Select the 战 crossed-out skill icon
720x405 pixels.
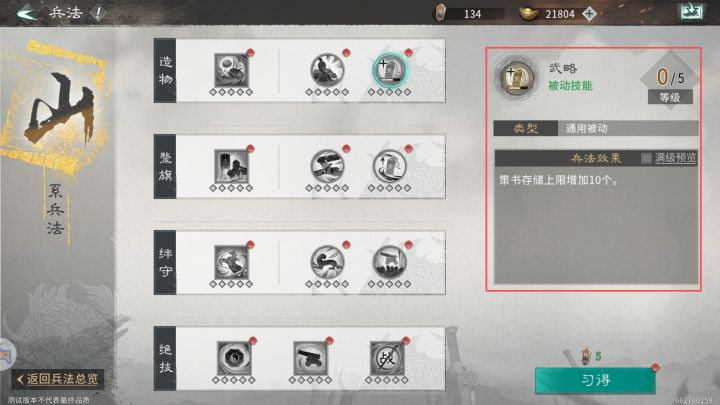coord(387,358)
